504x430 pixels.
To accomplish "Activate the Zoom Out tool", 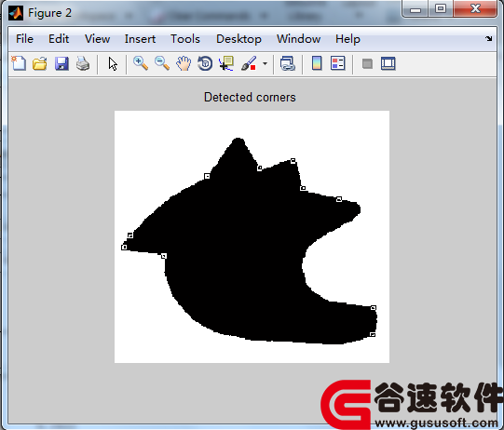I will click(x=162, y=63).
